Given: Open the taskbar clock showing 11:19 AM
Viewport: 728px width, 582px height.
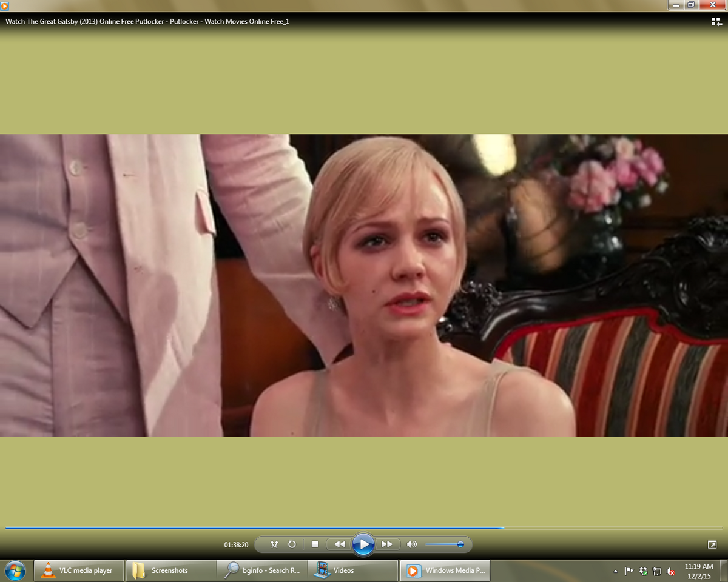Looking at the screenshot, I should coord(699,570).
